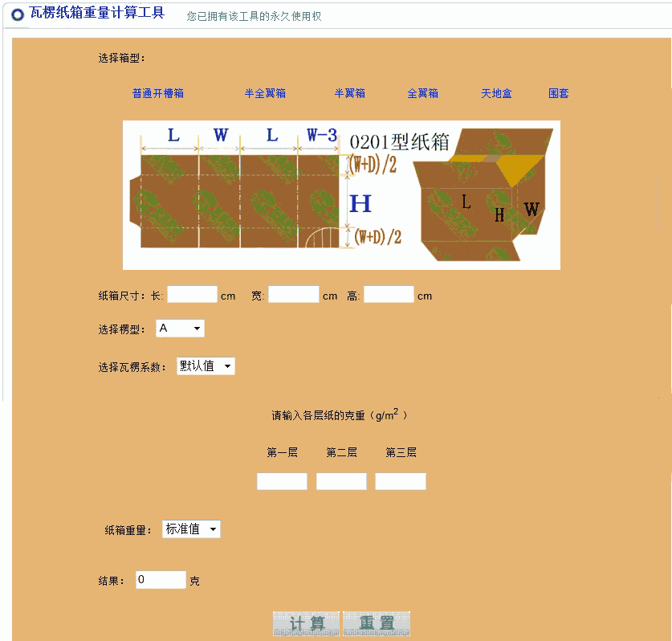Select the 半翼箱 box type link

click(349, 93)
